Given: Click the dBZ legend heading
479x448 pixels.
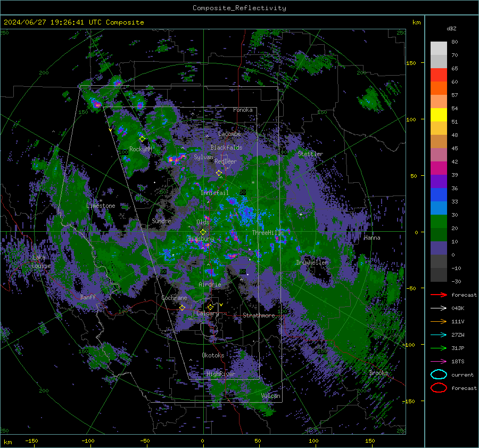Looking at the screenshot, I should (451, 28).
